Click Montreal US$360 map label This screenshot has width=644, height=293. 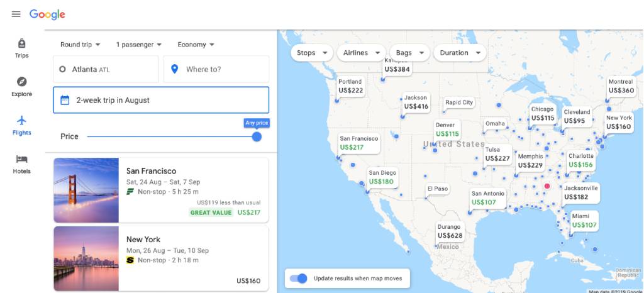coord(621,86)
